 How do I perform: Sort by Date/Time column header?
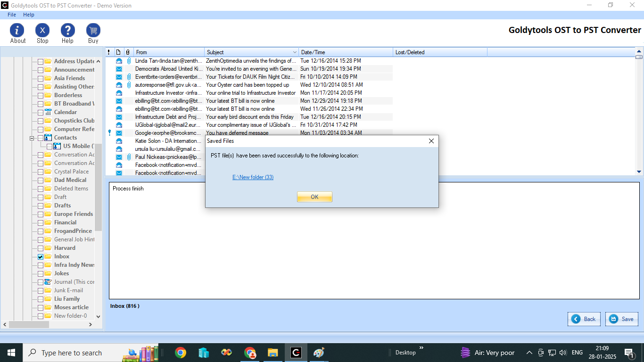click(x=346, y=52)
